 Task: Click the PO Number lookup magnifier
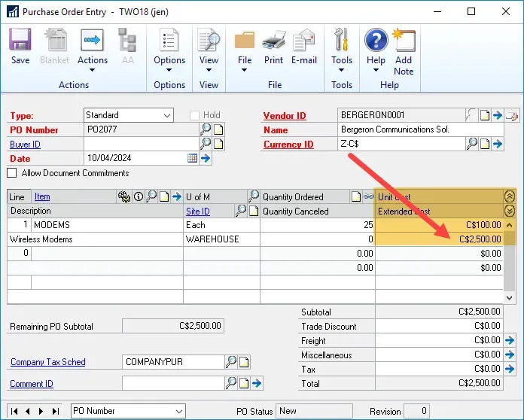point(206,129)
